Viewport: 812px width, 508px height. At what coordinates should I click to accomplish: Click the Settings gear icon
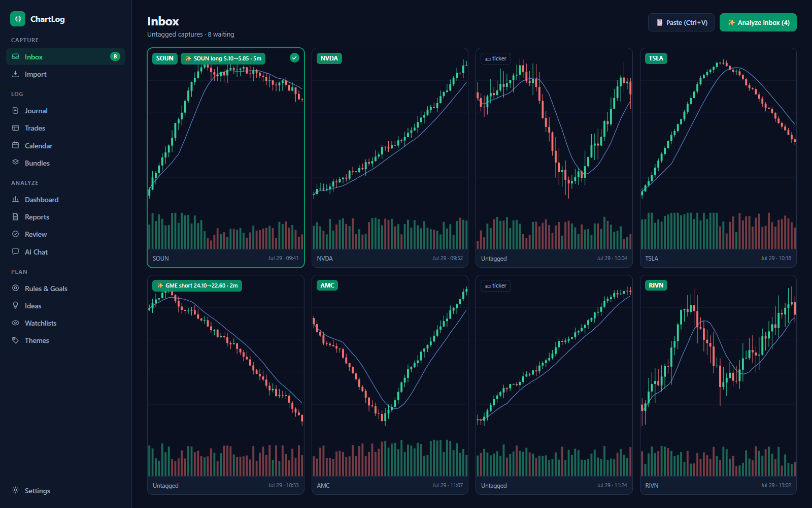[x=16, y=490]
